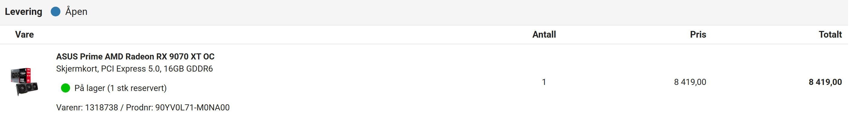Screen dimensions: 868x121
Task: Click the green in-stock indicator dot
Action: [x=65, y=88]
